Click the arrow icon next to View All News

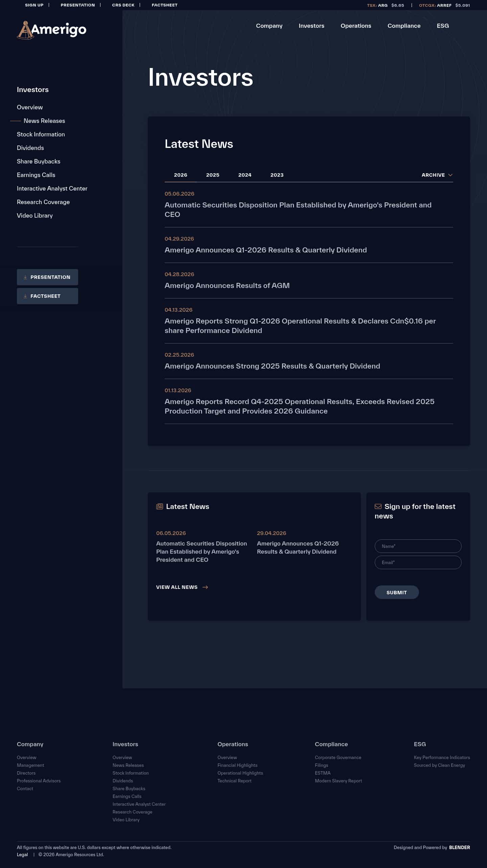pos(205,587)
